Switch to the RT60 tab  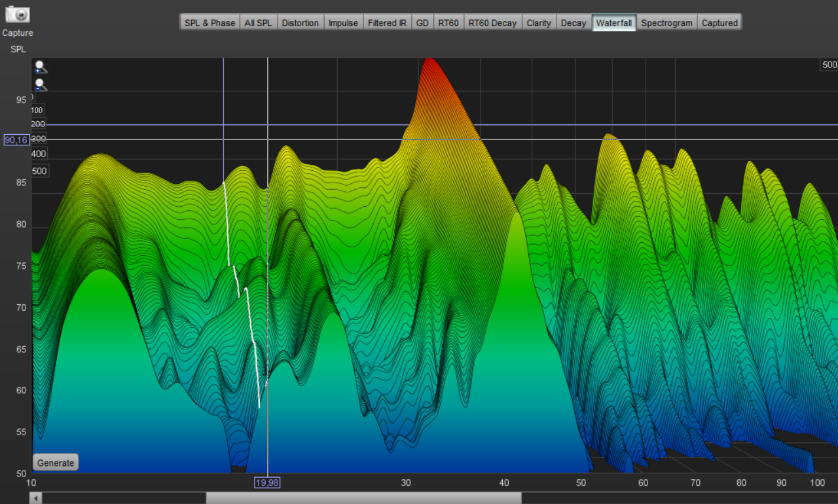click(448, 23)
